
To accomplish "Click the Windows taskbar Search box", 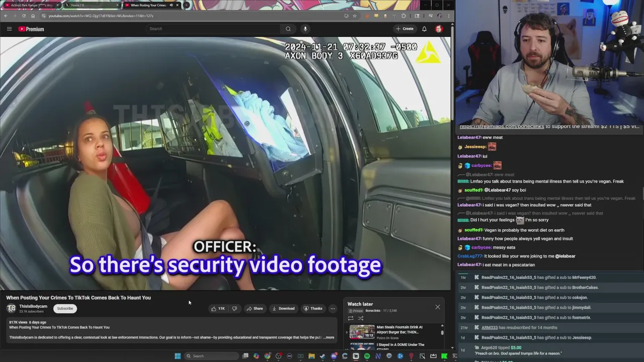I will [x=211, y=356].
